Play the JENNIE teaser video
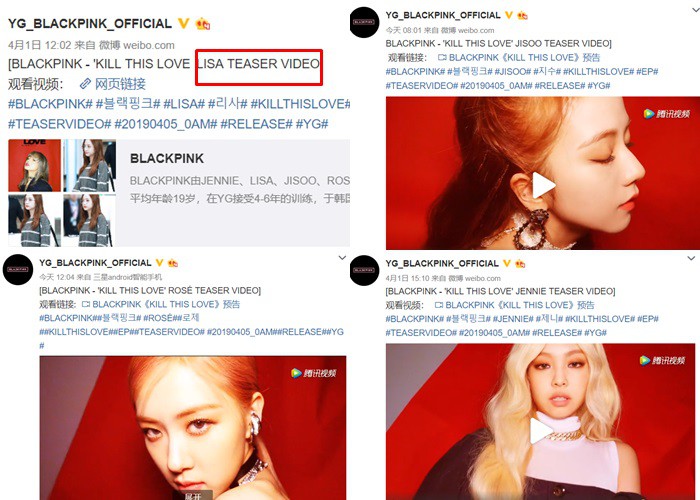The height and width of the screenshot is (500, 700). (540, 431)
